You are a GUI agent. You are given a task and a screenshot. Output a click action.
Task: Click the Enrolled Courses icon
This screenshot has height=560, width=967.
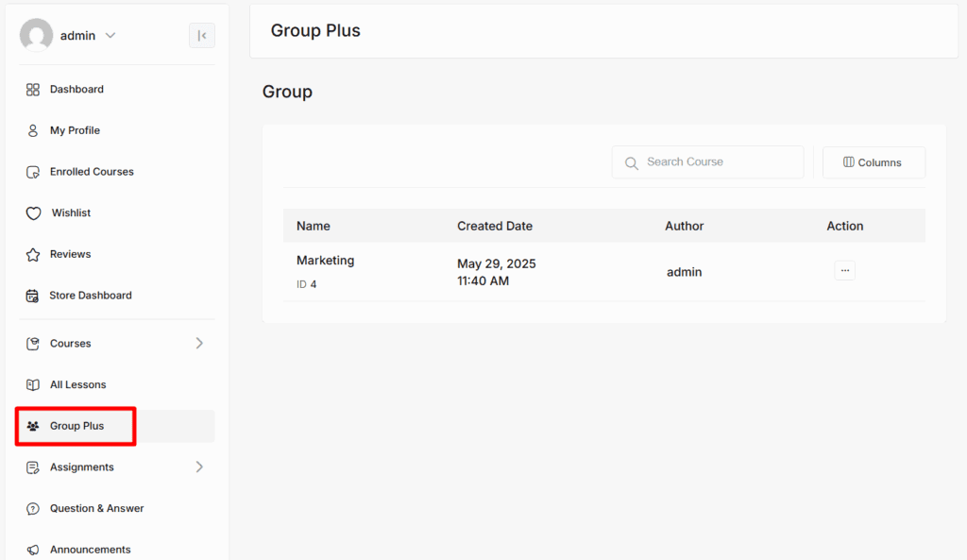32,171
